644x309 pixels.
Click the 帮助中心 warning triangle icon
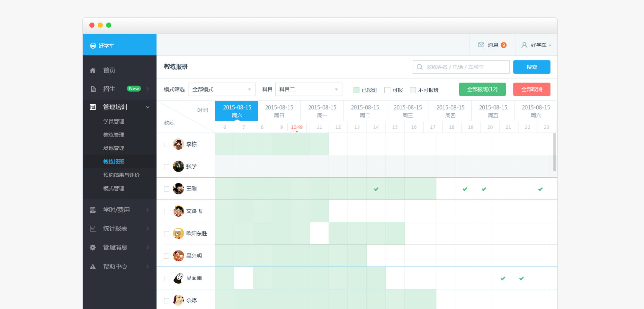tap(93, 267)
